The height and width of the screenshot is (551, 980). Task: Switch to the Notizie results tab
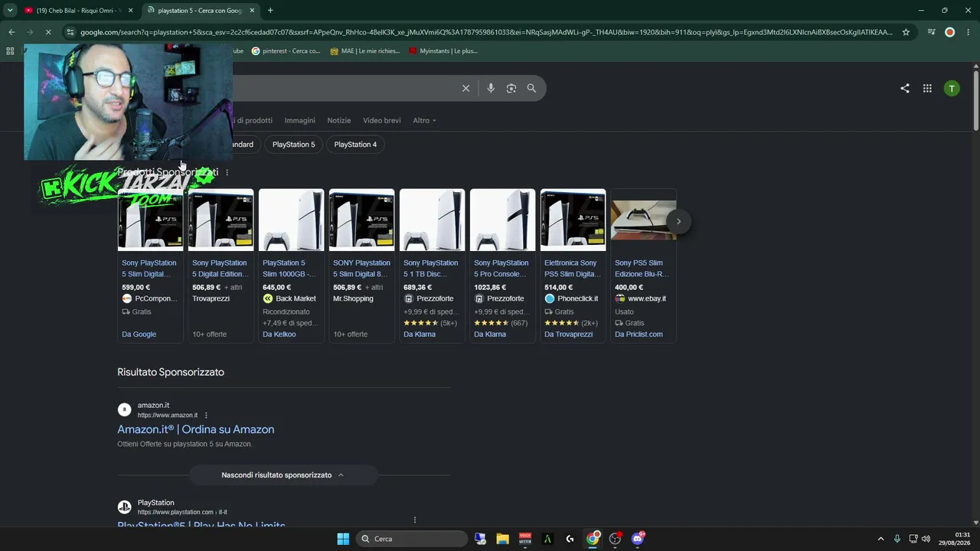[x=339, y=120]
